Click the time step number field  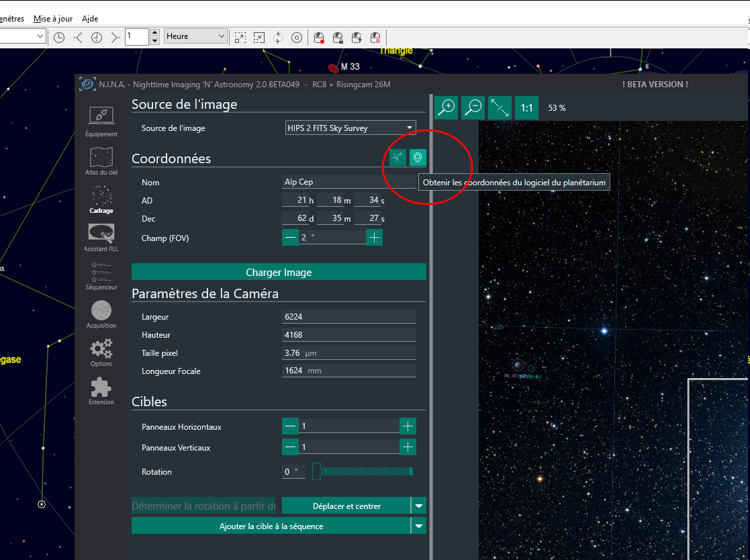pos(137,37)
